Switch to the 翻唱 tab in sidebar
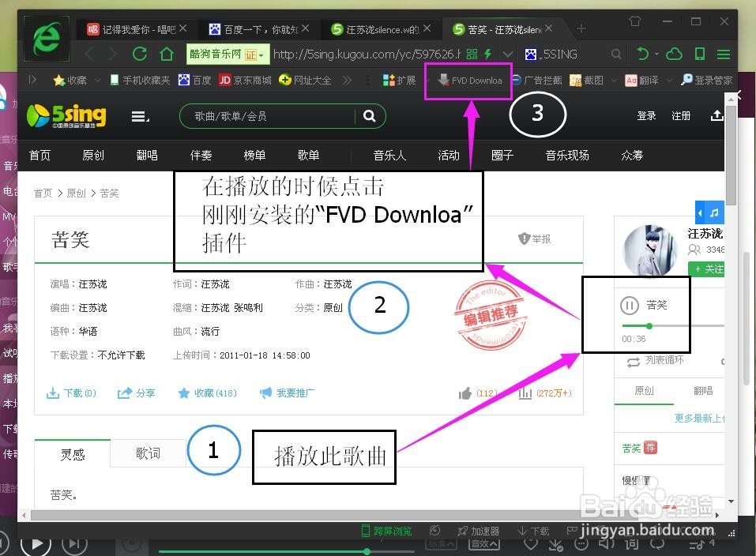Viewport: 756px width, 556px height. click(703, 391)
